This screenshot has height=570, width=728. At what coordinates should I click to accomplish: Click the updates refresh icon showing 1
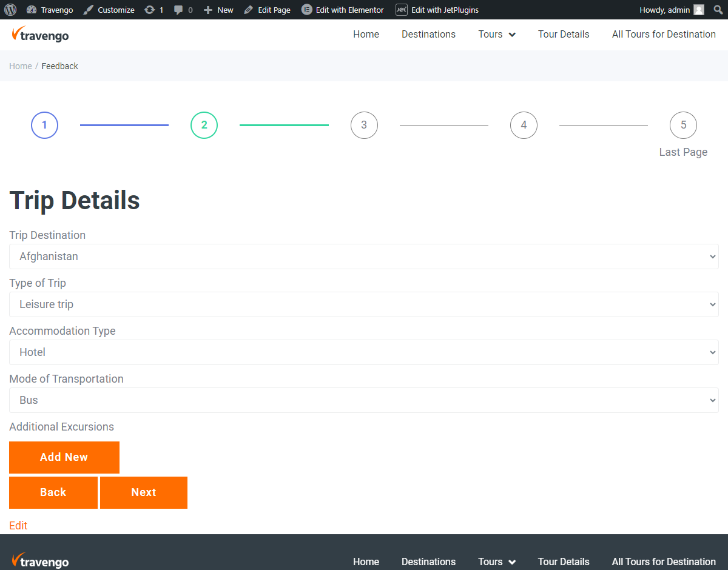pyautogui.click(x=149, y=10)
